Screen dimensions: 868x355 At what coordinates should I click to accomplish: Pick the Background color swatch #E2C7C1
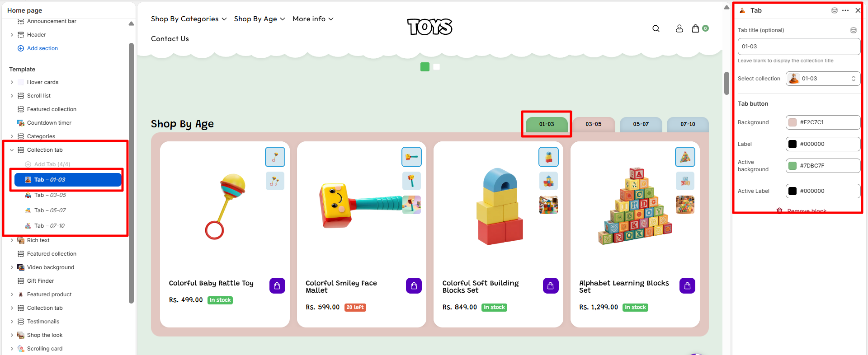click(793, 122)
